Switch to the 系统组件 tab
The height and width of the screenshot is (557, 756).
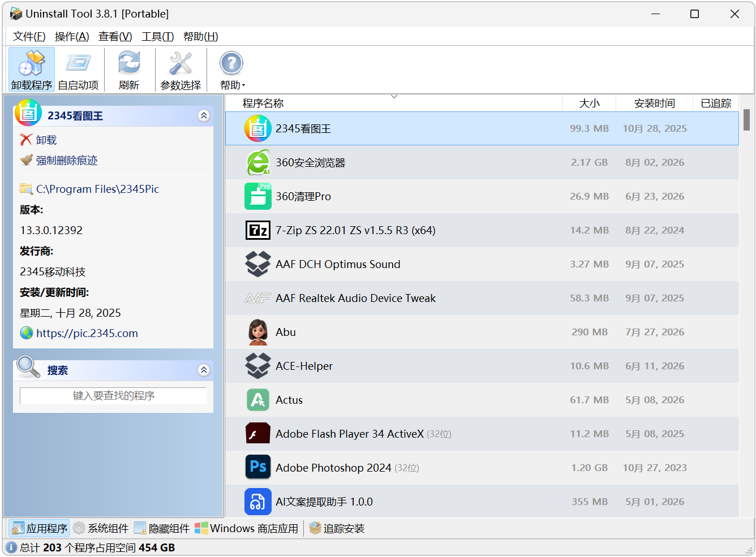[101, 528]
